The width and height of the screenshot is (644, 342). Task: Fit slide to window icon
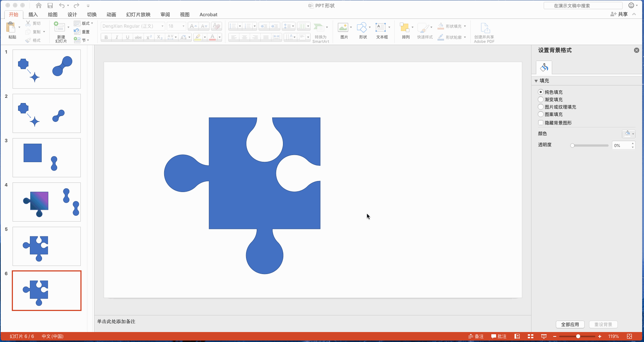click(x=629, y=336)
